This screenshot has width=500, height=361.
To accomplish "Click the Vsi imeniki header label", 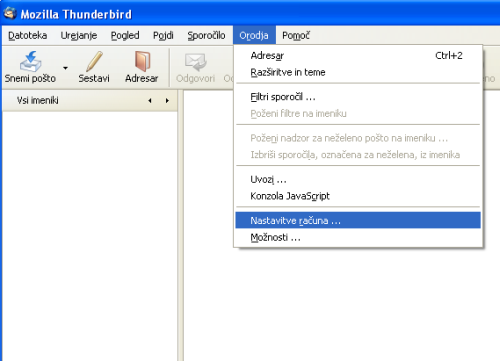I will (38, 100).
